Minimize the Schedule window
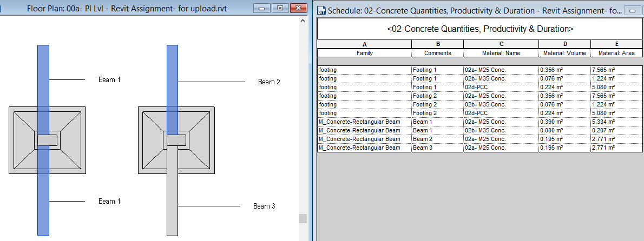 click(x=633, y=11)
